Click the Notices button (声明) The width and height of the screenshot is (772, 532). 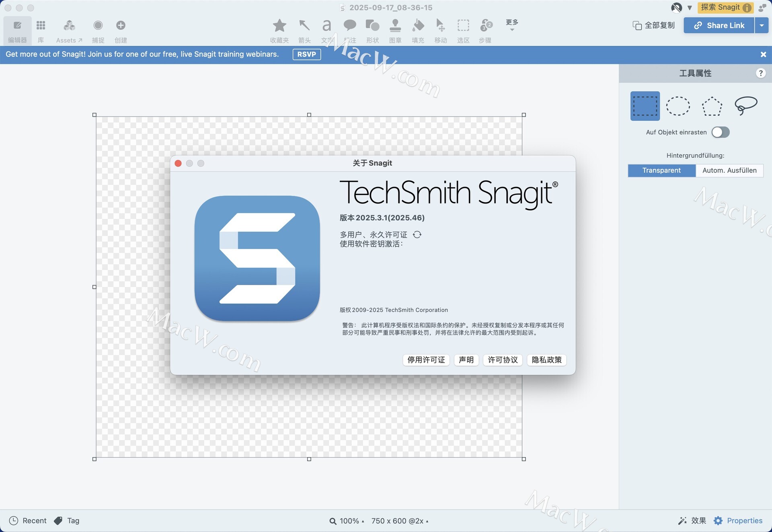pos(466,360)
